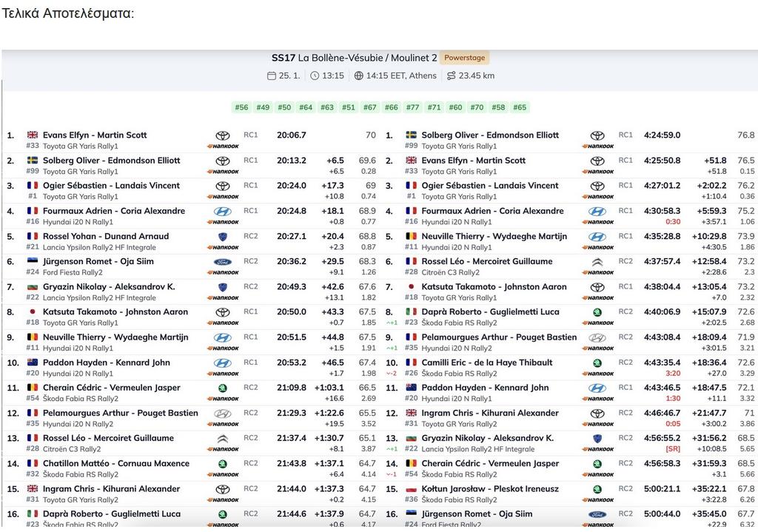Click the stage title 'SS17 La Bollène-Vésubie / Moulinet 2'
This screenshot has height=532, width=758.
[x=354, y=58]
